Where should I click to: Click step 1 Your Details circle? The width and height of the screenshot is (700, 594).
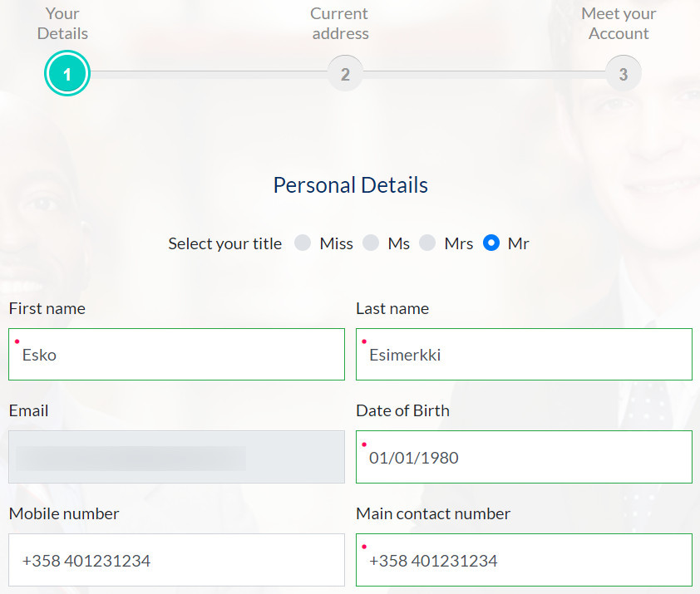tap(67, 74)
